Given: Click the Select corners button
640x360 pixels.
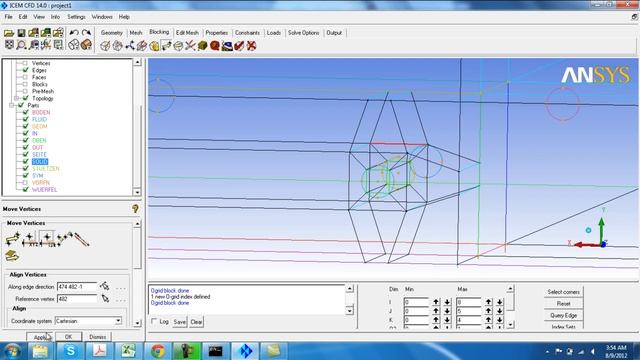Looking at the screenshot, I should pyautogui.click(x=563, y=292).
